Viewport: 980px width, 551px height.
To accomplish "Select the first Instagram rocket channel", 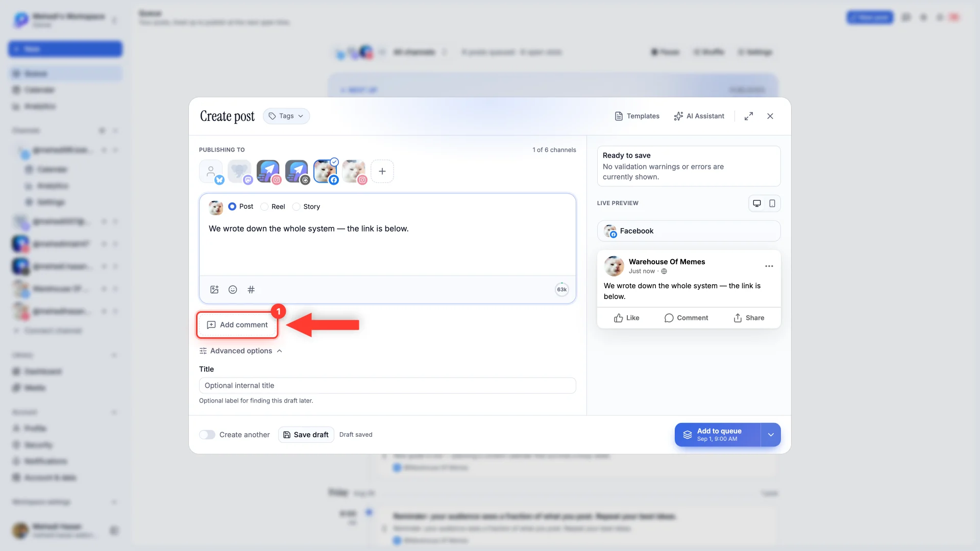I will [268, 171].
